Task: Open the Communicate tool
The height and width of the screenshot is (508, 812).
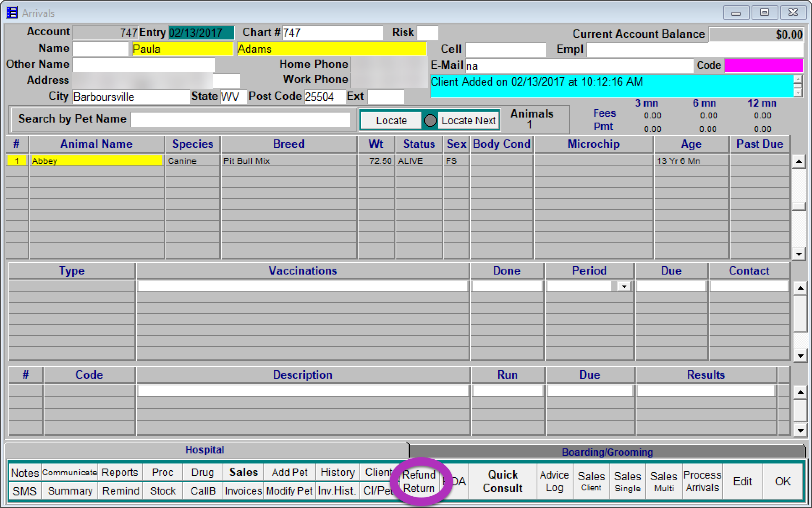Action: pyautogui.click(x=70, y=472)
